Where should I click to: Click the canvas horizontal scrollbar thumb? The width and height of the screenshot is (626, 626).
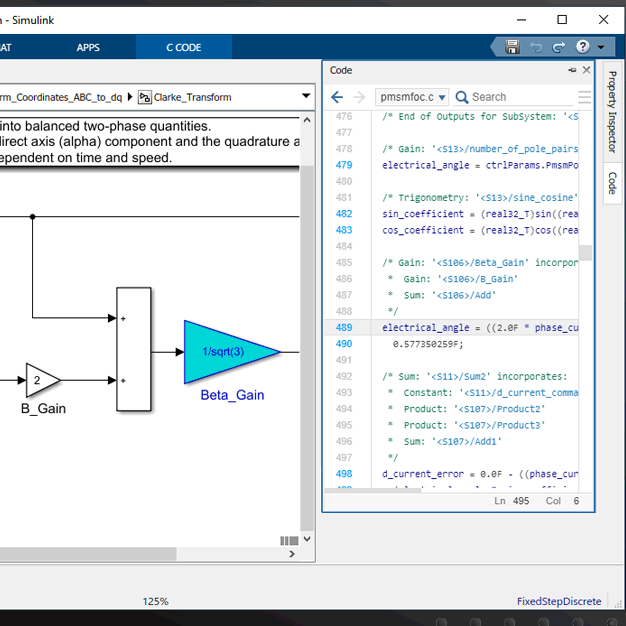click(x=88, y=554)
